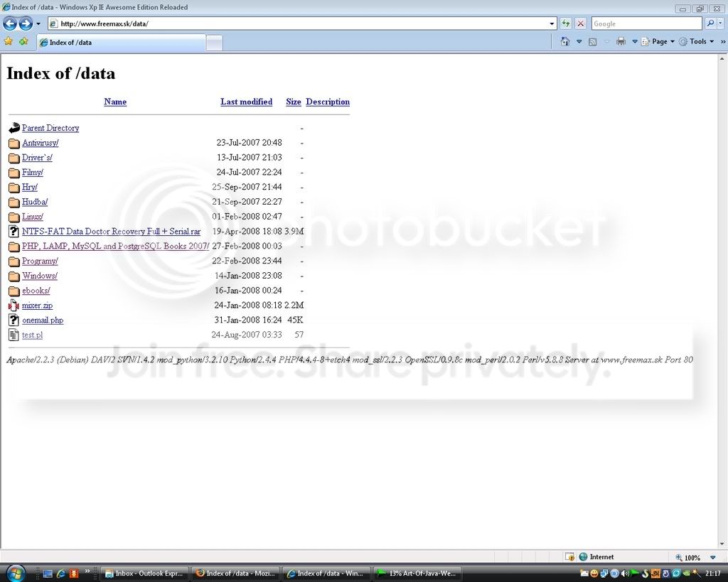The height and width of the screenshot is (582, 728).
Task: Sort listing by the Size column
Action: pos(294,102)
